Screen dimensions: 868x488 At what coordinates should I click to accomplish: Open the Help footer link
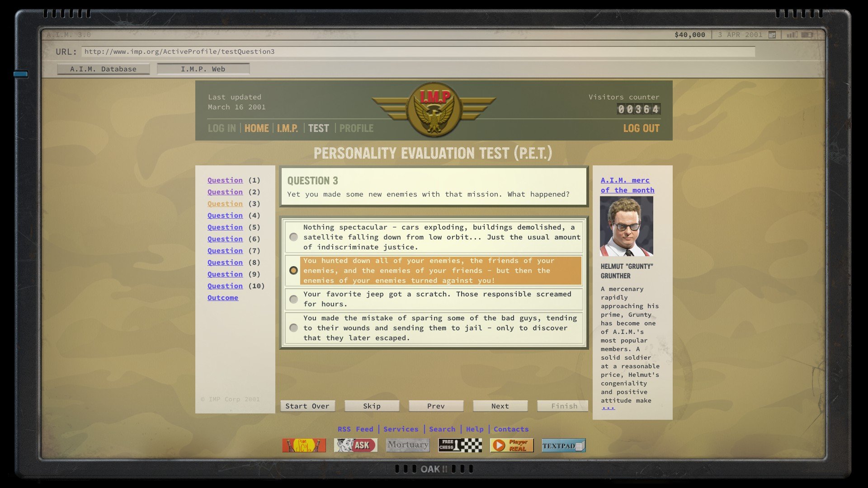[475, 429]
